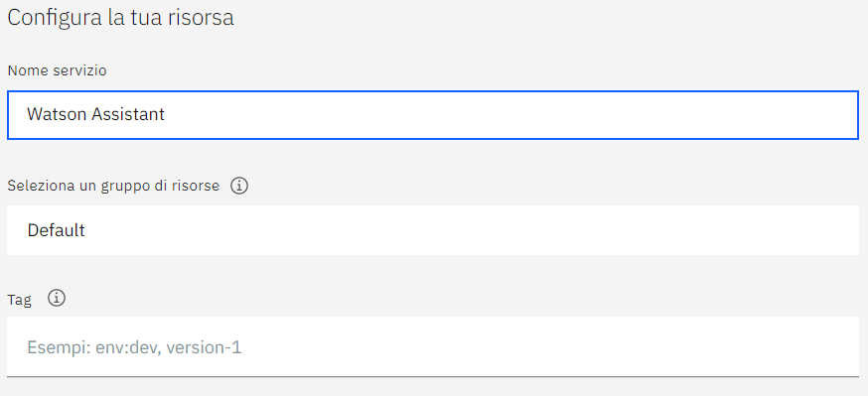868x396 pixels.
Task: Click the word 'Configura' in the heading
Action: [x=51, y=18]
